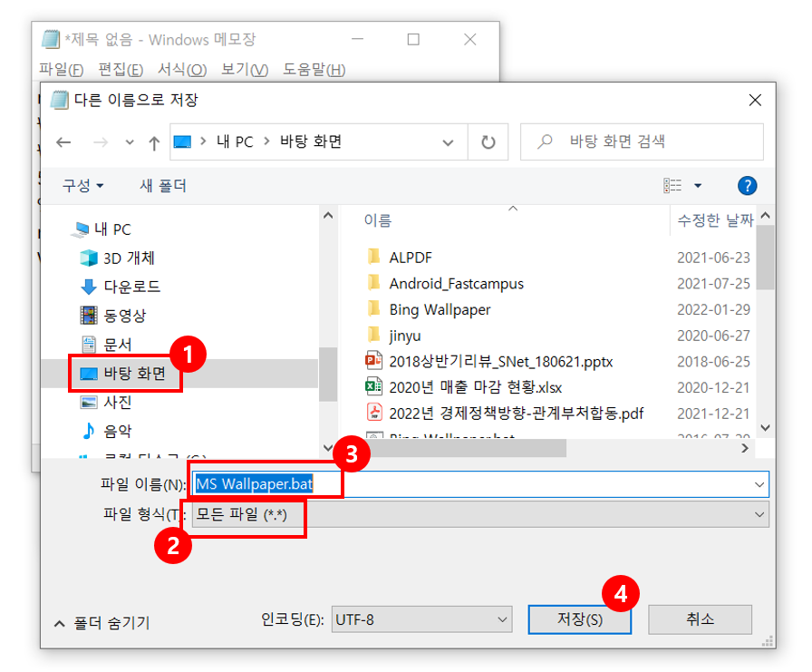Change view layout icon
The height and width of the screenshot is (672, 812).
[672, 186]
